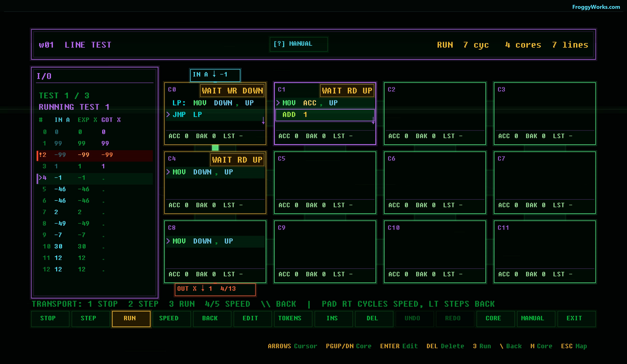Open the FroggyWorks.com link

click(x=596, y=7)
